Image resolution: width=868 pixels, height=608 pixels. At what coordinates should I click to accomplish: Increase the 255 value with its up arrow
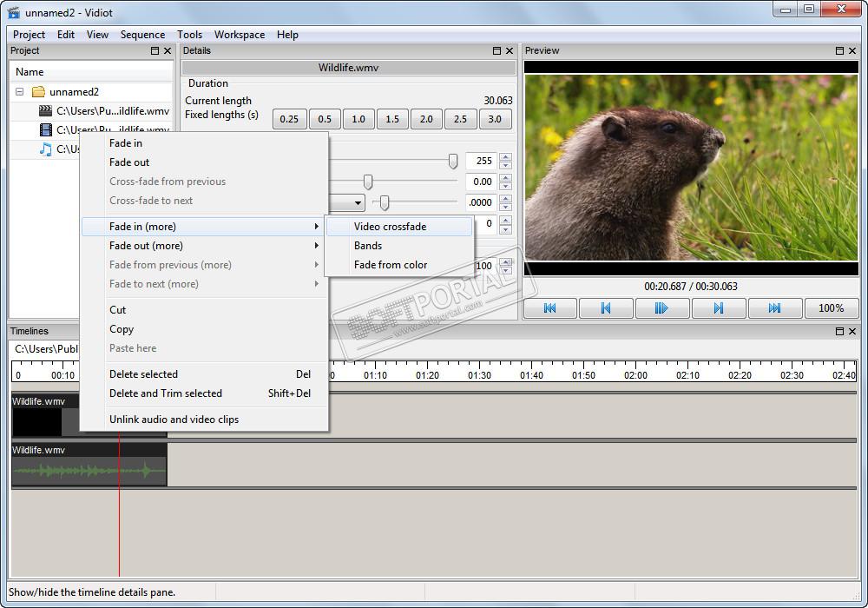(505, 157)
